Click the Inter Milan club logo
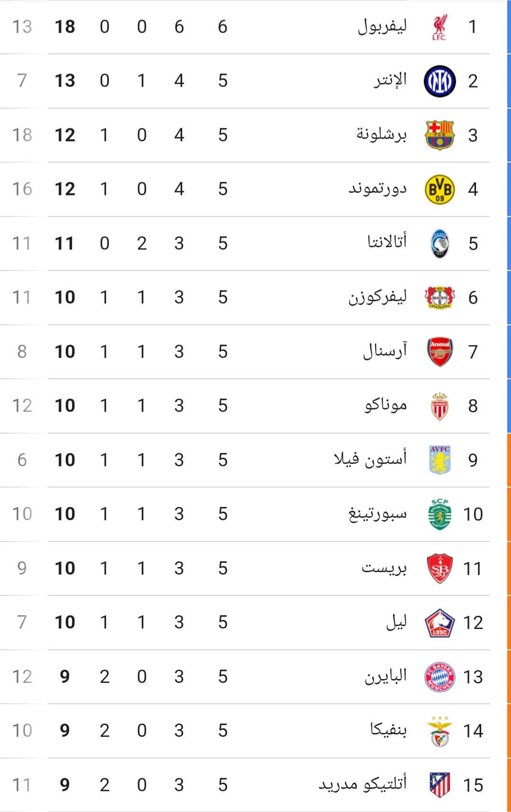511x812 pixels. [440, 81]
